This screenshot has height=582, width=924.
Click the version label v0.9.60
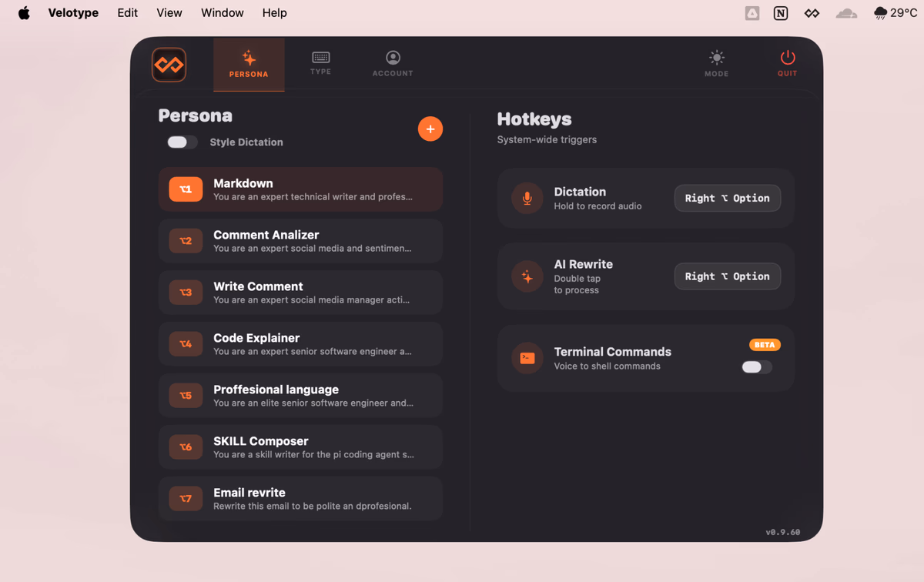pyautogui.click(x=782, y=532)
